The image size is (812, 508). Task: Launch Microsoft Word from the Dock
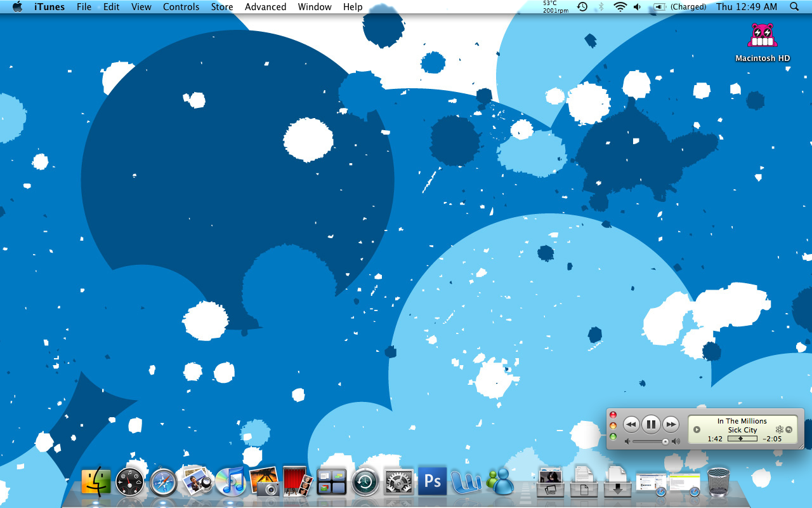point(466,482)
